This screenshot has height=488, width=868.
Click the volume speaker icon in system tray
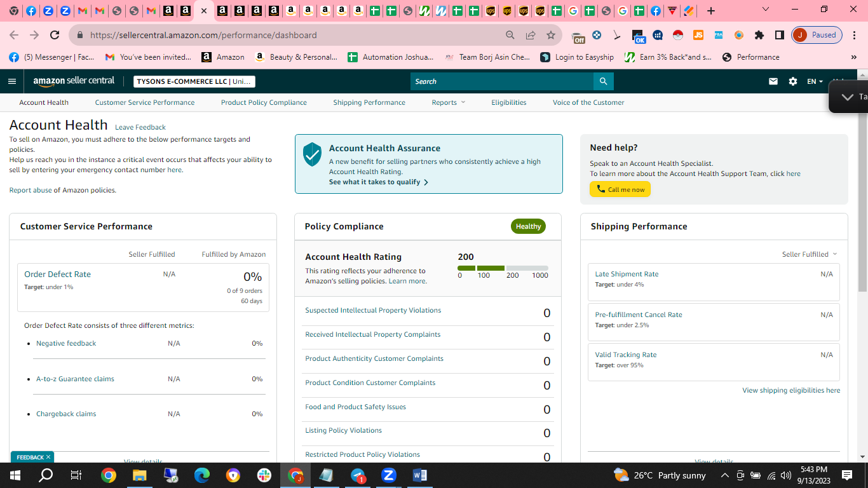[786, 475]
